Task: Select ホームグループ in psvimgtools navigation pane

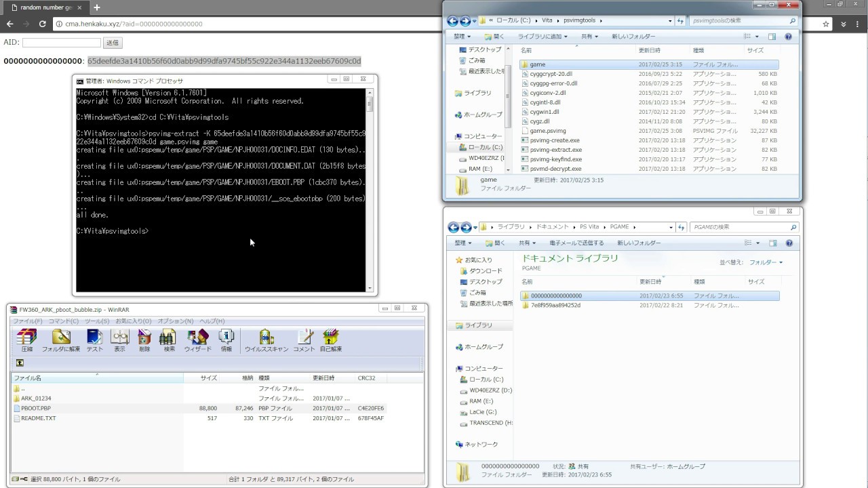Action: click(481, 115)
